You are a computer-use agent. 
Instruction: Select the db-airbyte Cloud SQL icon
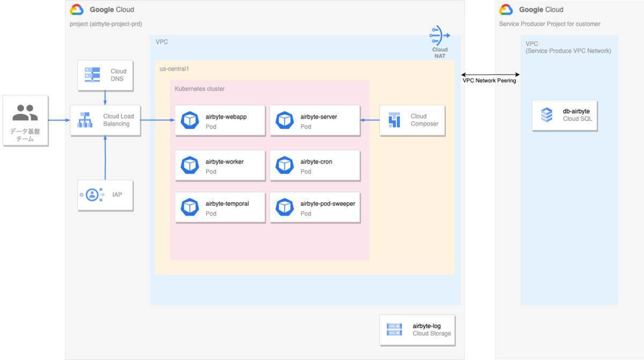click(x=546, y=115)
